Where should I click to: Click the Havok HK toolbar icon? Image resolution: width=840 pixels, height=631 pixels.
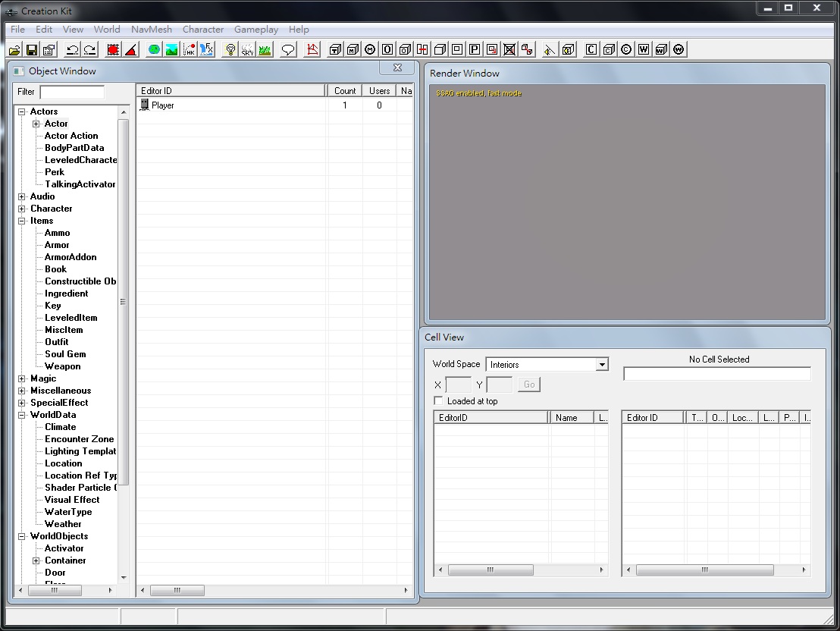click(189, 50)
